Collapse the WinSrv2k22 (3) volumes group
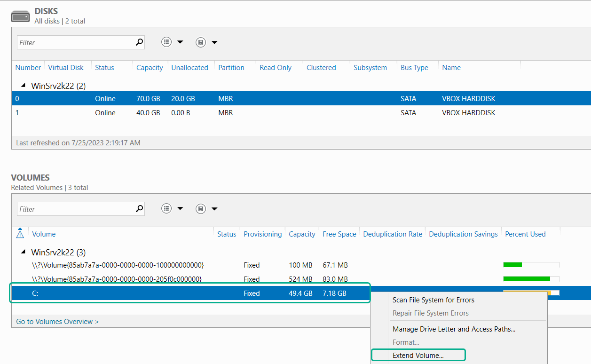Image resolution: width=591 pixels, height=364 pixels. pos(23,253)
